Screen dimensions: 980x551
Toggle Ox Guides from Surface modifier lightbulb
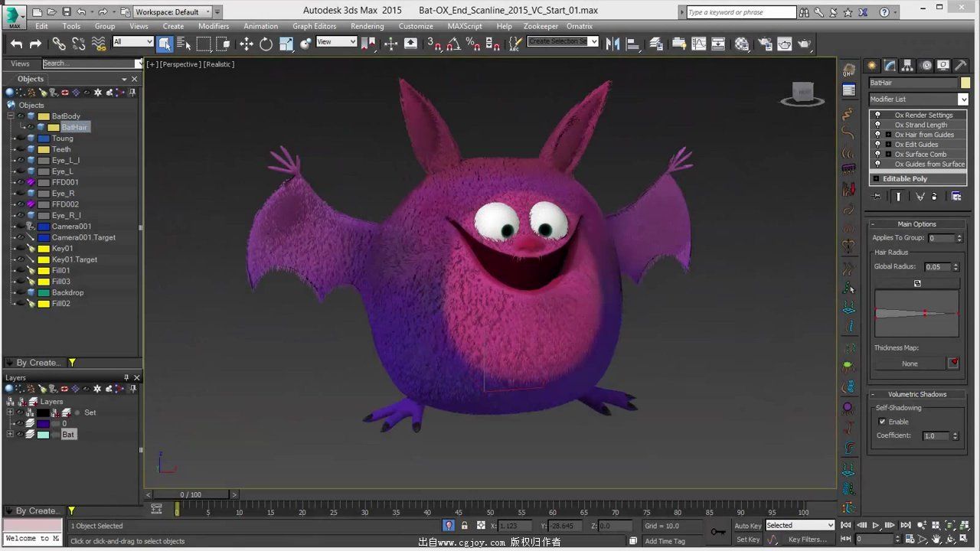tap(877, 164)
